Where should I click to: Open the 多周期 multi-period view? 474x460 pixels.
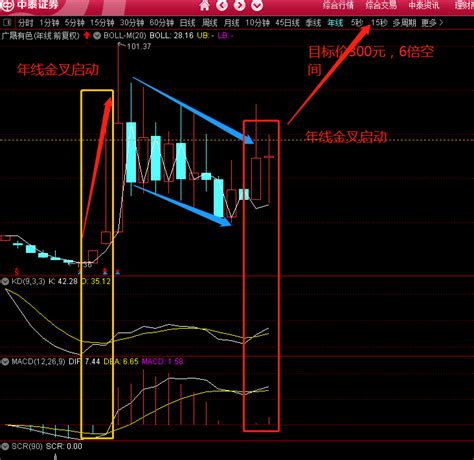[404, 23]
